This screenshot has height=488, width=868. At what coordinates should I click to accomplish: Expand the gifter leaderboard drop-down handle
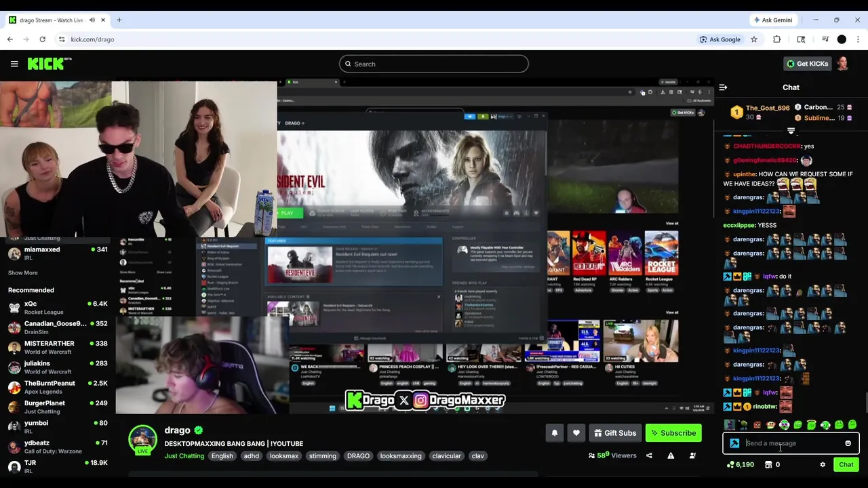pos(791,131)
